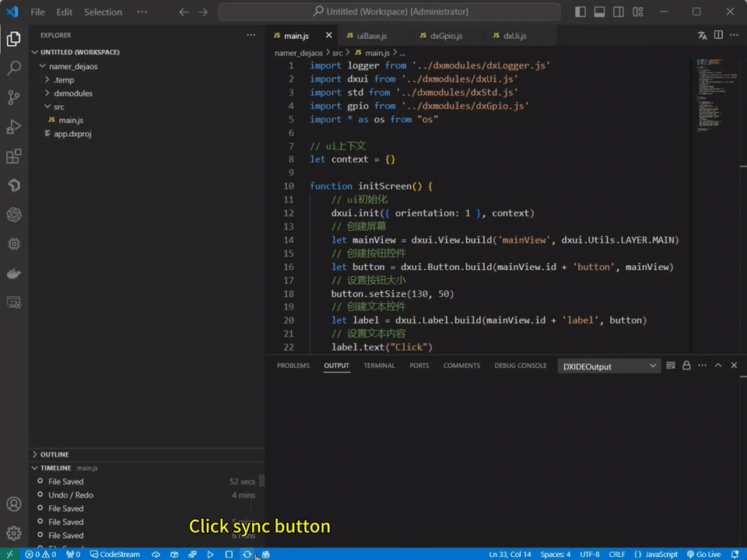Click CodeStream in status bar

click(x=115, y=555)
